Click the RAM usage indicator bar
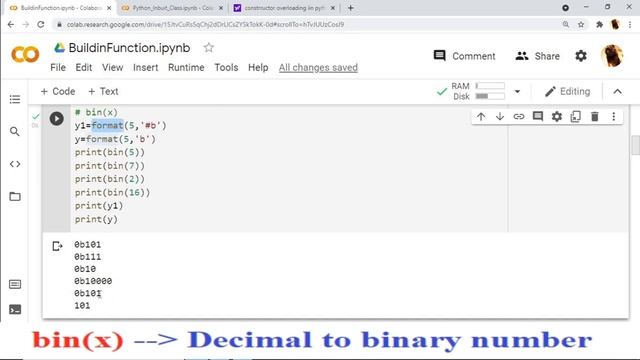Viewport: 640px width, 360px height. tap(490, 86)
